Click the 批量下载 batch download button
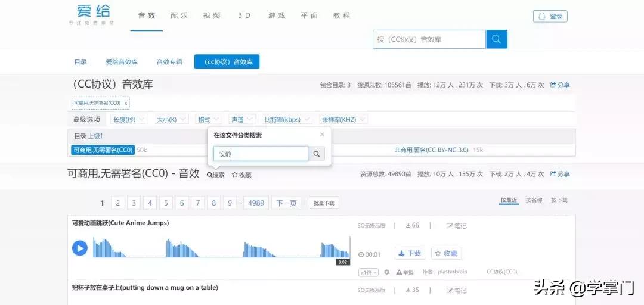 [x=324, y=203]
